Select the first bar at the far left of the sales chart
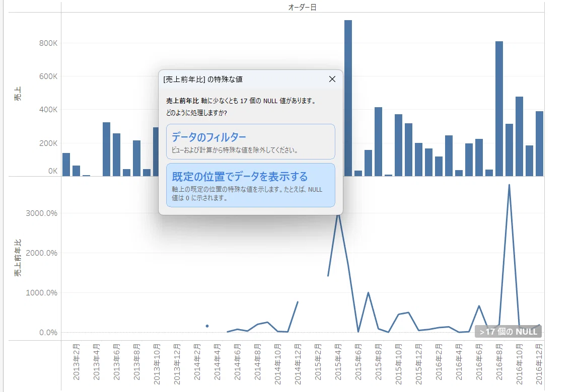This screenshot has height=392, width=578. [x=66, y=165]
